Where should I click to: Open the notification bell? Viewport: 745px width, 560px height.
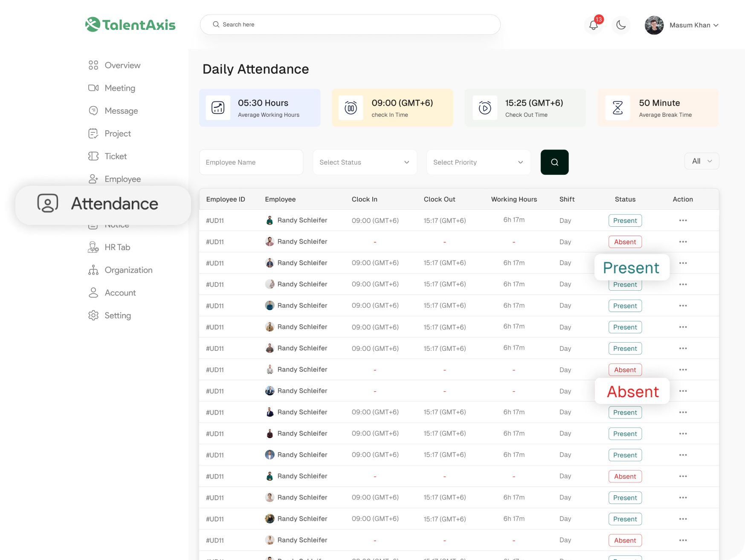click(593, 25)
